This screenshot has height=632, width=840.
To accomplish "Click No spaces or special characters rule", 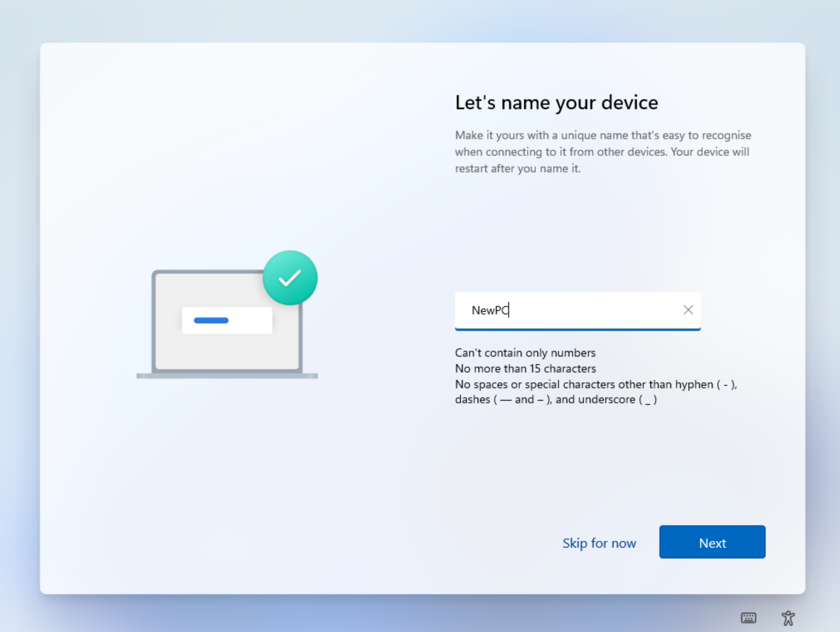I will (595, 385).
